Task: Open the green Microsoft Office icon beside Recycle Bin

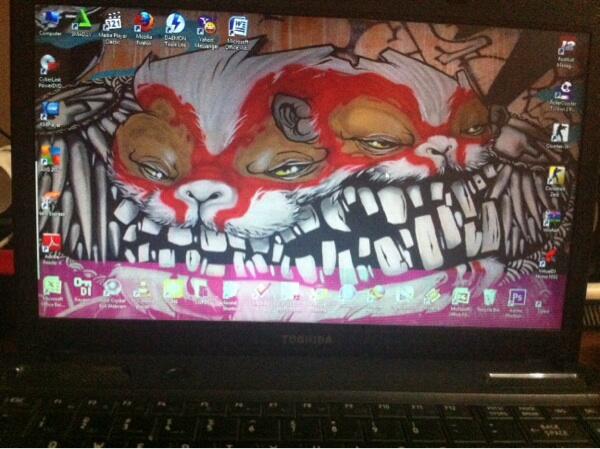Action: [461, 301]
